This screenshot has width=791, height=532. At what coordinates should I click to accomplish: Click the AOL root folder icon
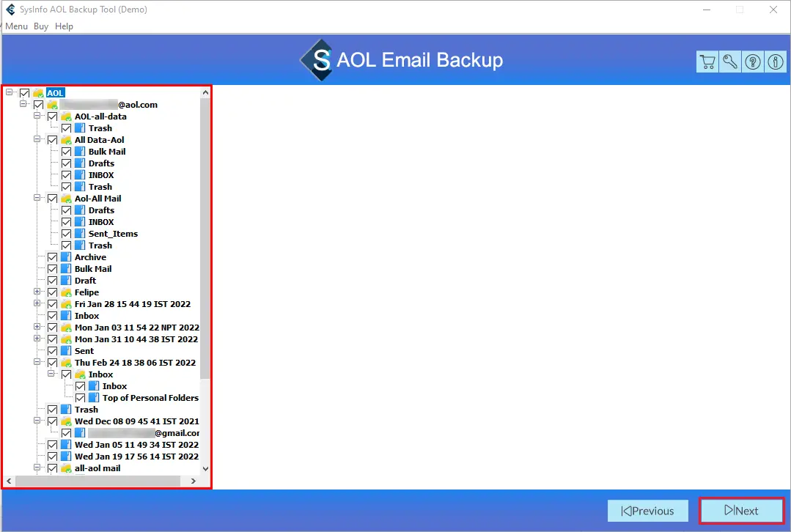tap(38, 93)
